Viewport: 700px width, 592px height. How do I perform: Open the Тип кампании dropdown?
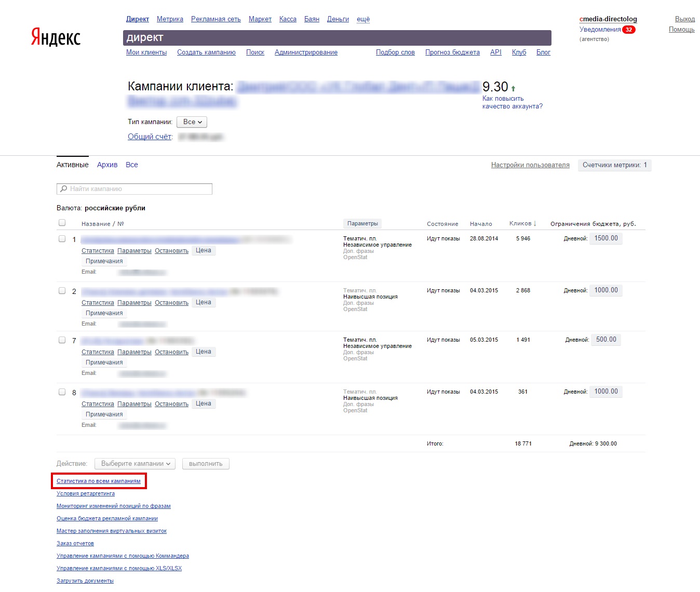coord(192,122)
